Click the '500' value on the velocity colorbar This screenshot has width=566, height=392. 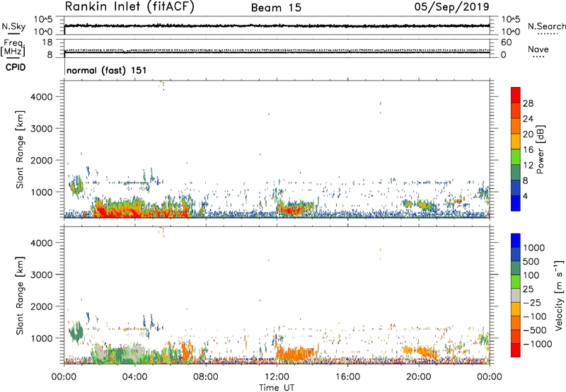pos(531,261)
